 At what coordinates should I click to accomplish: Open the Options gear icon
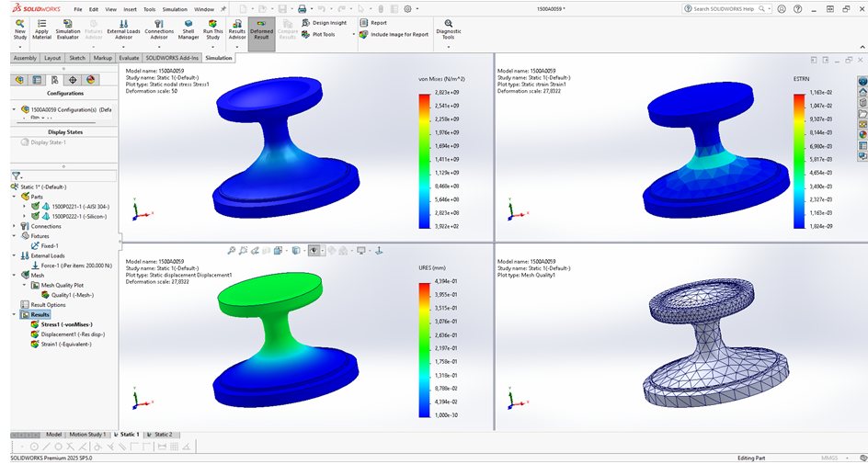point(408,9)
